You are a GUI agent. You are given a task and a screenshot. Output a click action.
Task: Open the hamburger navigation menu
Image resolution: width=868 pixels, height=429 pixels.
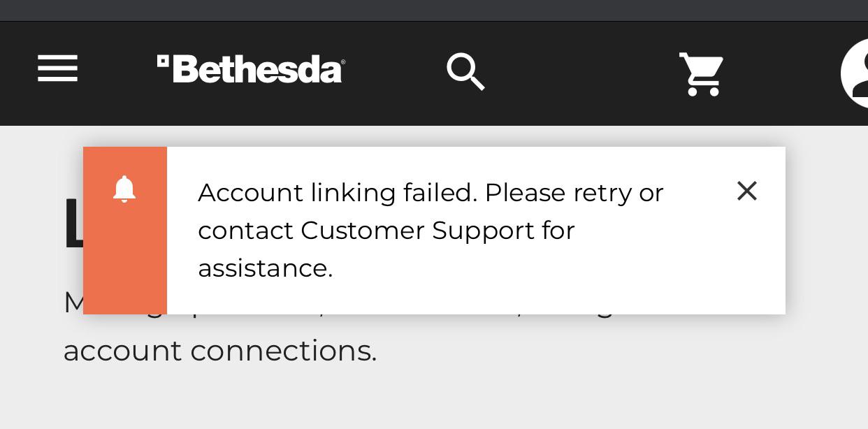point(57,68)
